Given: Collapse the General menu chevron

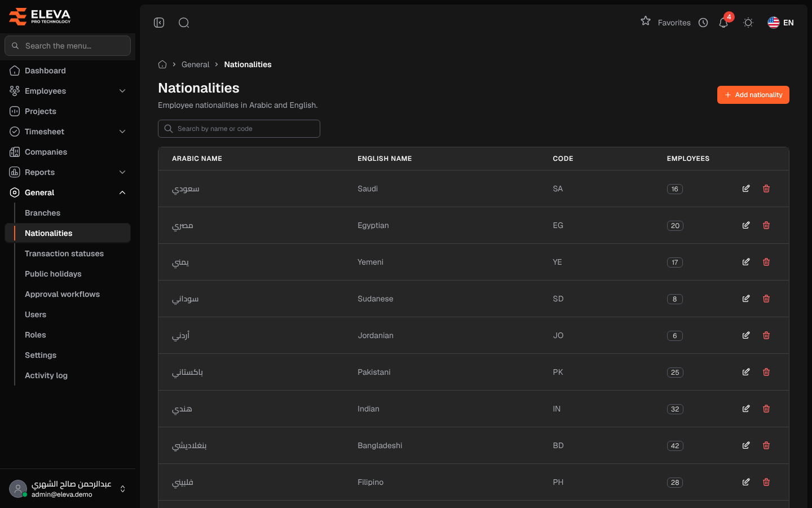Looking at the screenshot, I should [x=122, y=192].
